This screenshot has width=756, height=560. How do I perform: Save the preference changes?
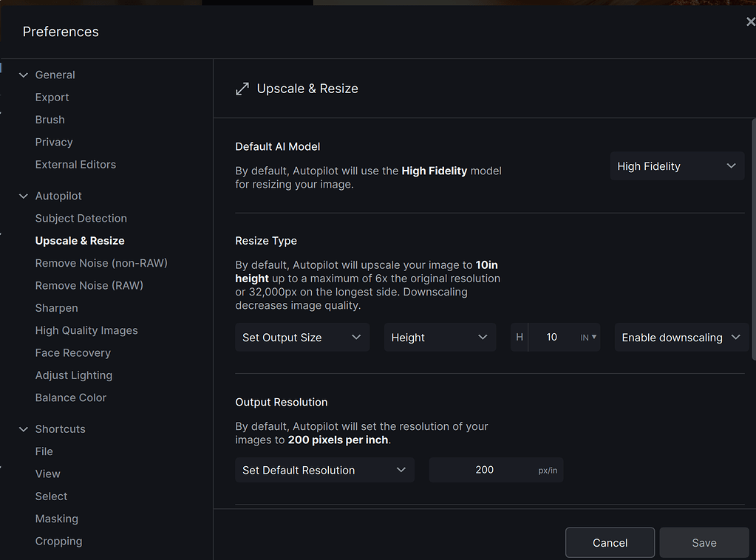click(x=703, y=542)
